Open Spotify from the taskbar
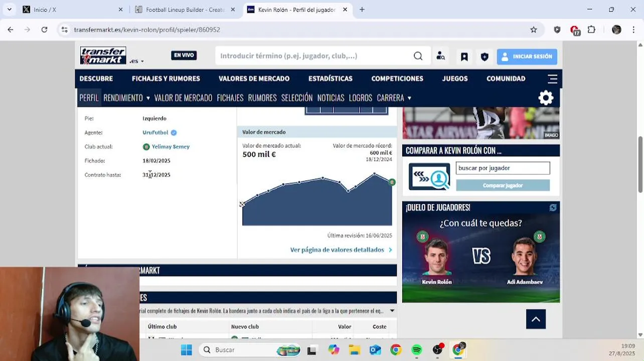Viewport: 644px width, 361px height. pyautogui.click(x=416, y=349)
